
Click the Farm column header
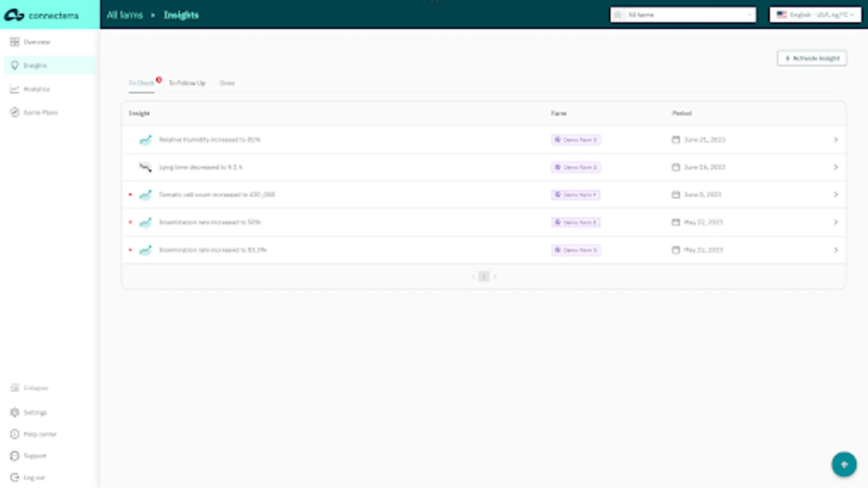559,113
